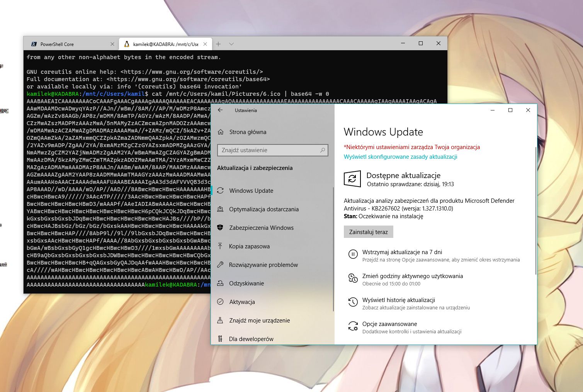
Task: Click the Aktywacja checkmark icon
Action: [x=220, y=302]
